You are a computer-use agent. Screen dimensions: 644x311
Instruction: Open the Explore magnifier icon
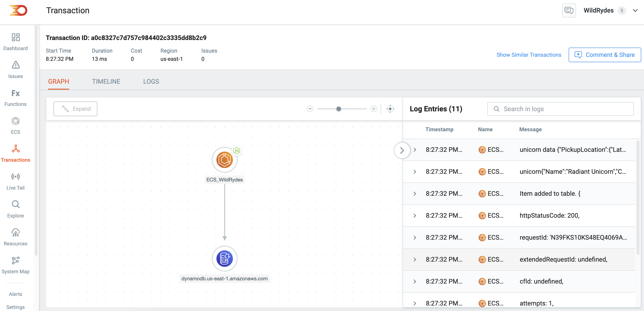click(x=16, y=204)
